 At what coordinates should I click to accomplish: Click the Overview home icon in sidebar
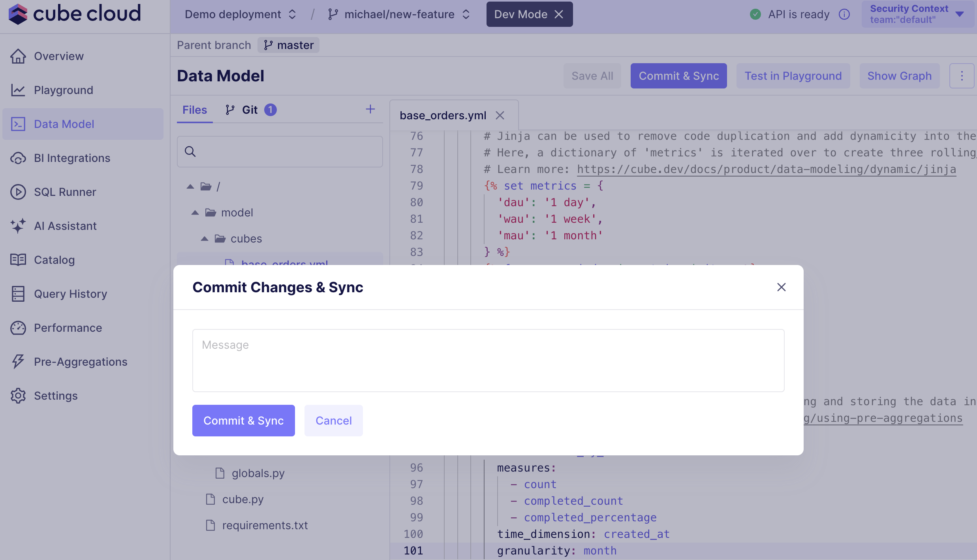point(18,56)
